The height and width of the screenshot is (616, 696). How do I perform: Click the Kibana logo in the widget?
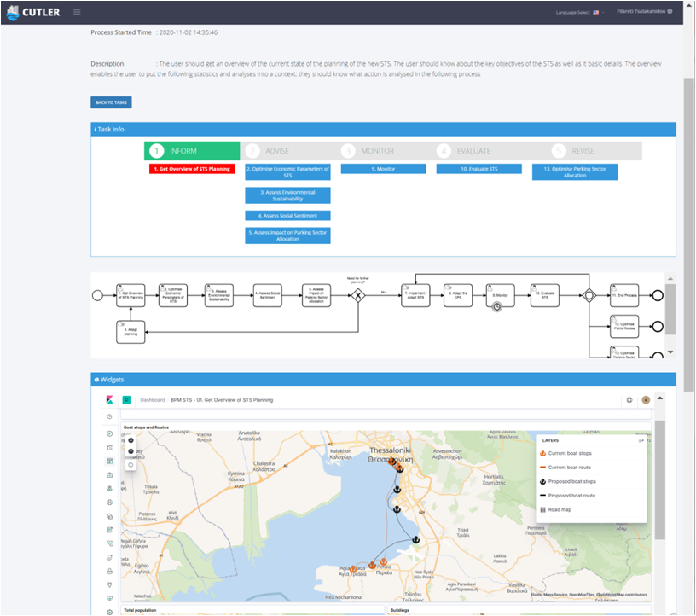tap(109, 399)
